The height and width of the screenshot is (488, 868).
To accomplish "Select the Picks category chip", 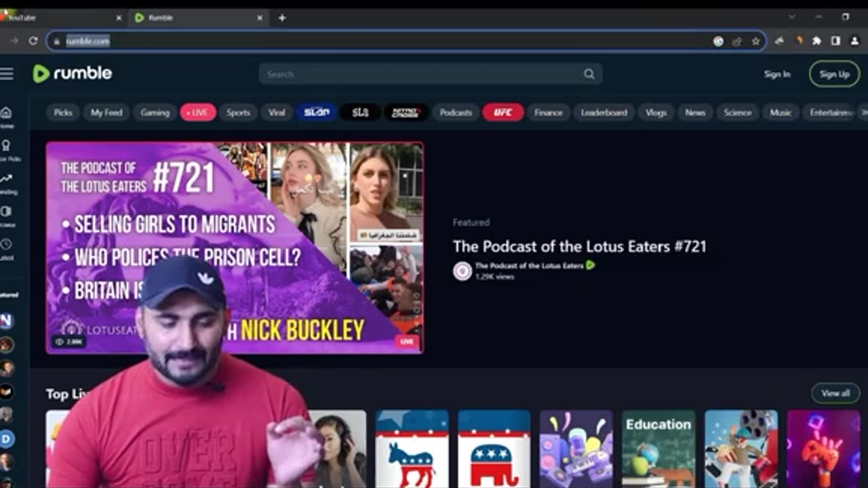I will click(x=63, y=113).
